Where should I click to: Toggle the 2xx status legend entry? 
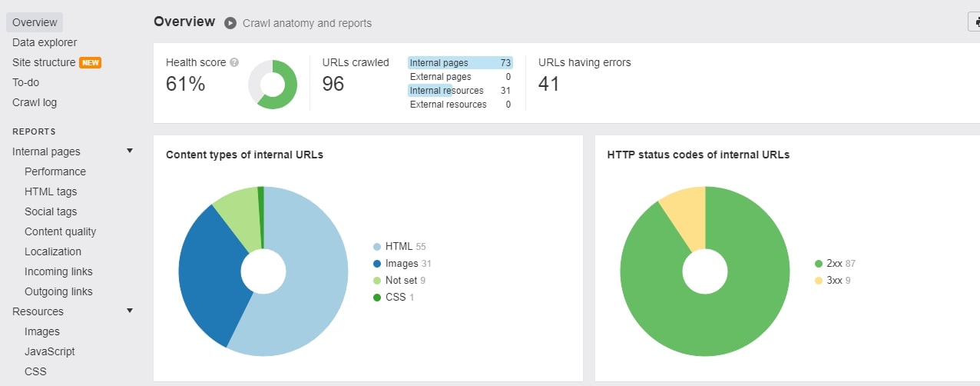[x=835, y=264]
